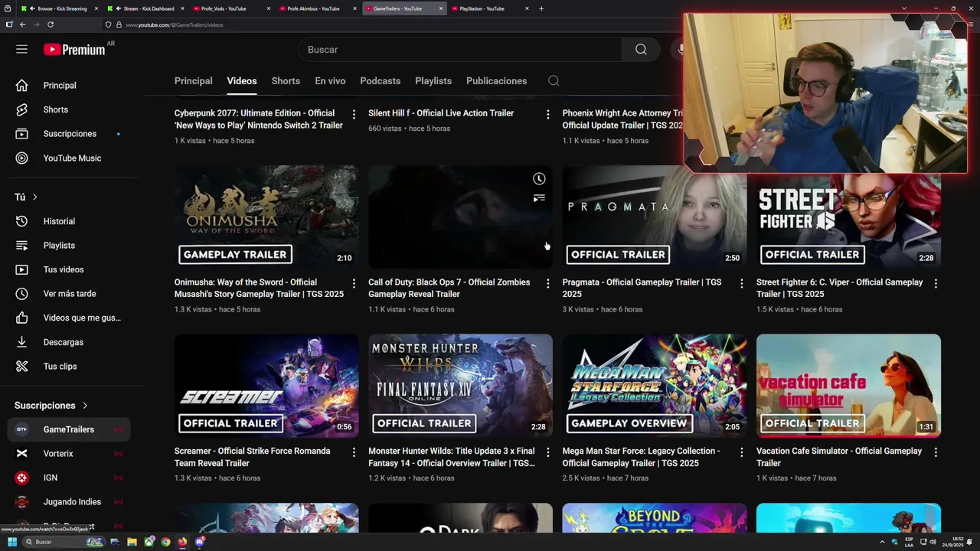Viewport: 980px width, 551px height.
Task: Open the Windows Start menu
Action: coord(12,542)
